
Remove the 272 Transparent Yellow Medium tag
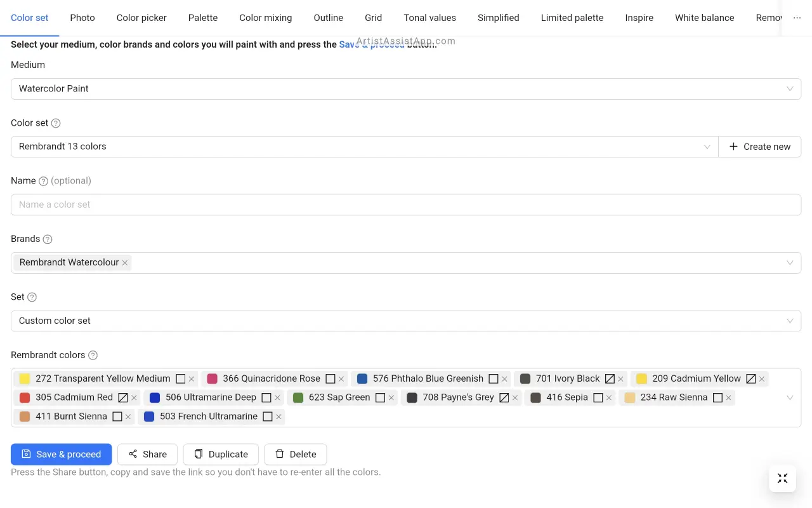click(192, 379)
